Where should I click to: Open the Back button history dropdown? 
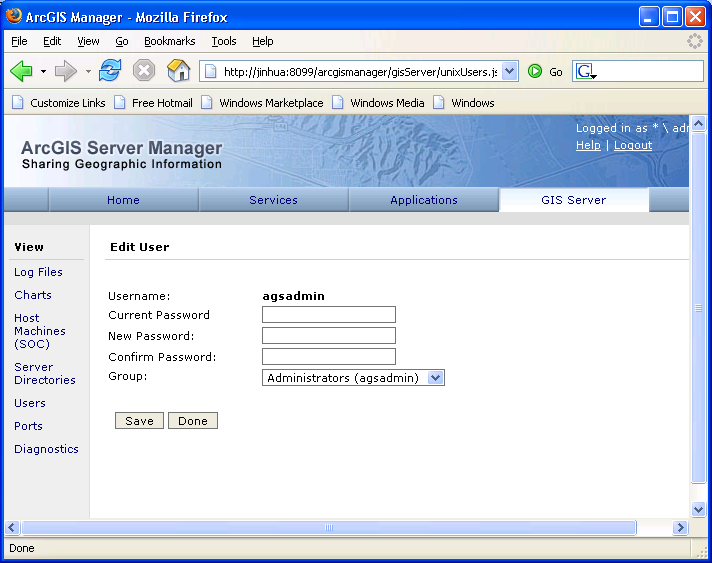[x=43, y=71]
